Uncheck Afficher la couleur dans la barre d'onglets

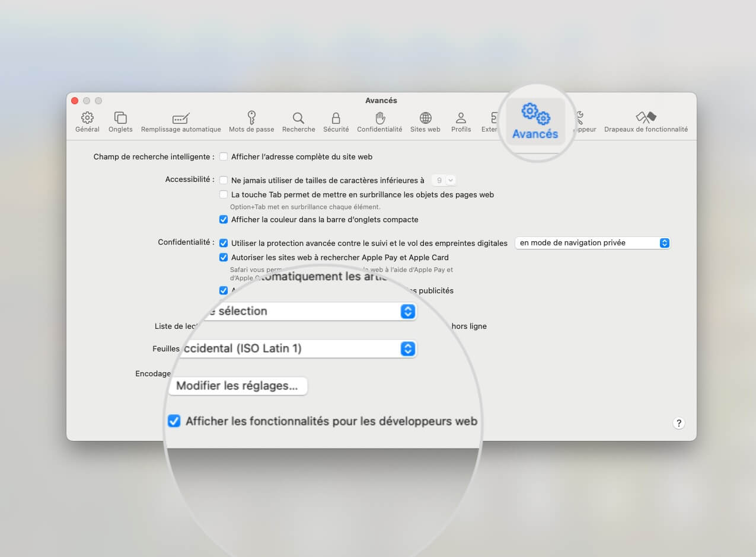click(x=224, y=219)
